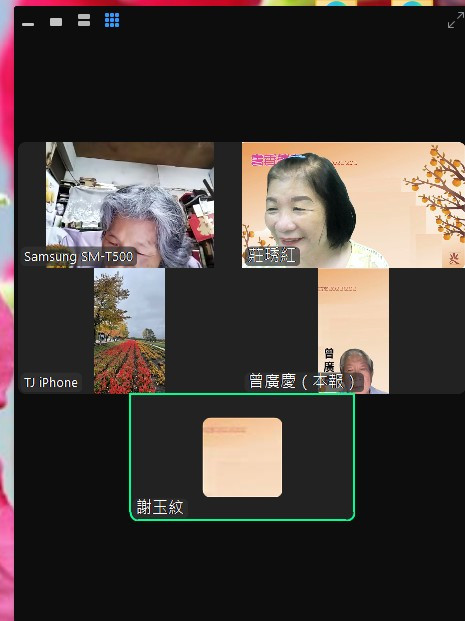Click 謝玉紋's peach profile picture
Viewport: 465px width, 621px height.
242,457
